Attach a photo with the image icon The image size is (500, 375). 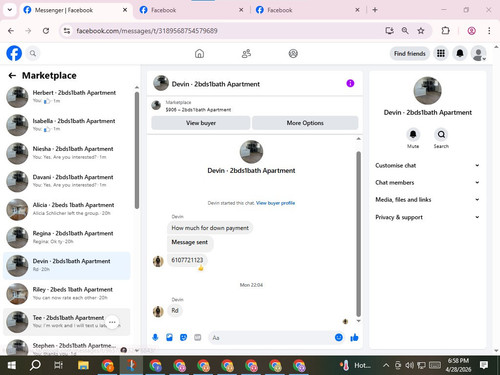[x=169, y=337]
